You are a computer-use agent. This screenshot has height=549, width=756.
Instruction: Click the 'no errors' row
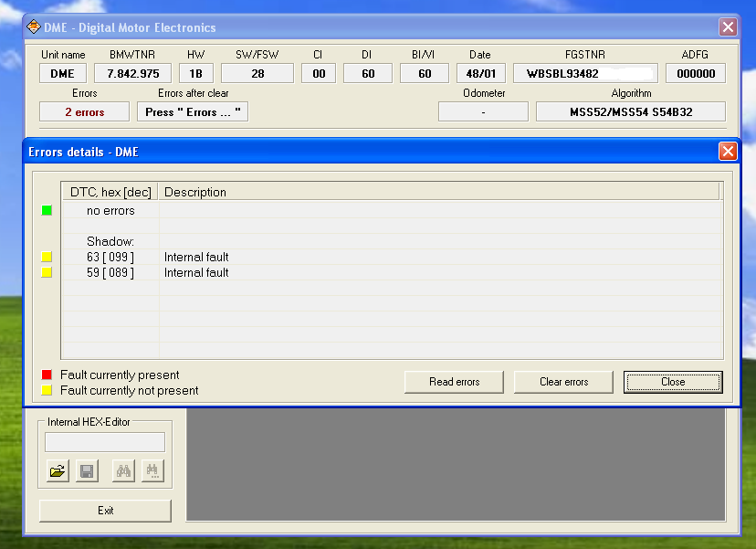392,210
